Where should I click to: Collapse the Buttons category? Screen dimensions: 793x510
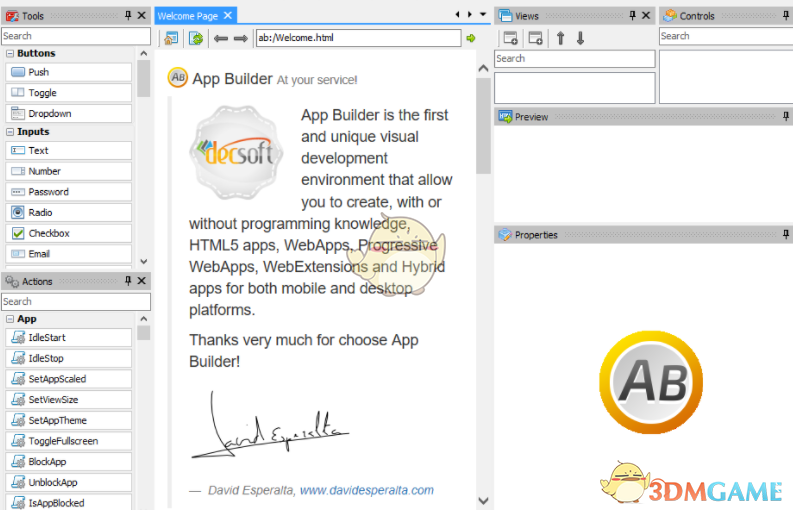click(x=10, y=54)
